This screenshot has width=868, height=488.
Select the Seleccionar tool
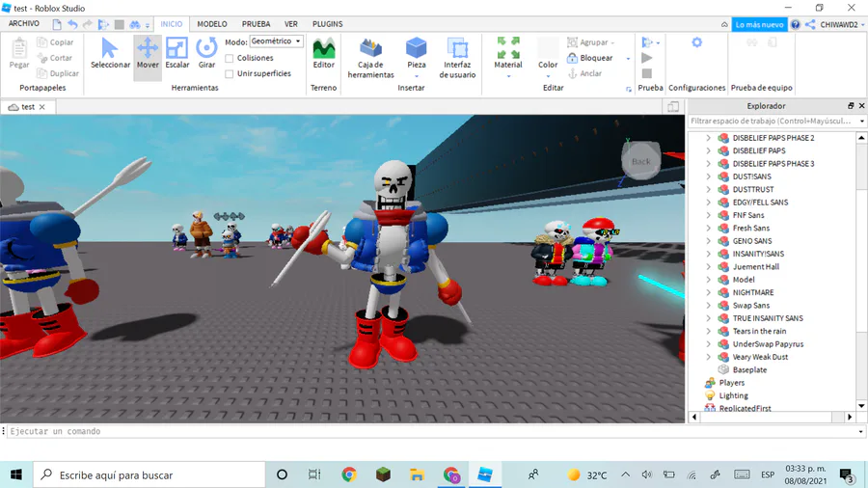(x=110, y=54)
